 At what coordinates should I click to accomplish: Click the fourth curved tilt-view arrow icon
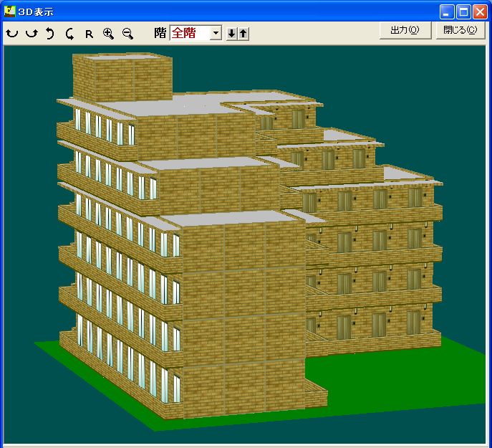pyautogui.click(x=69, y=34)
